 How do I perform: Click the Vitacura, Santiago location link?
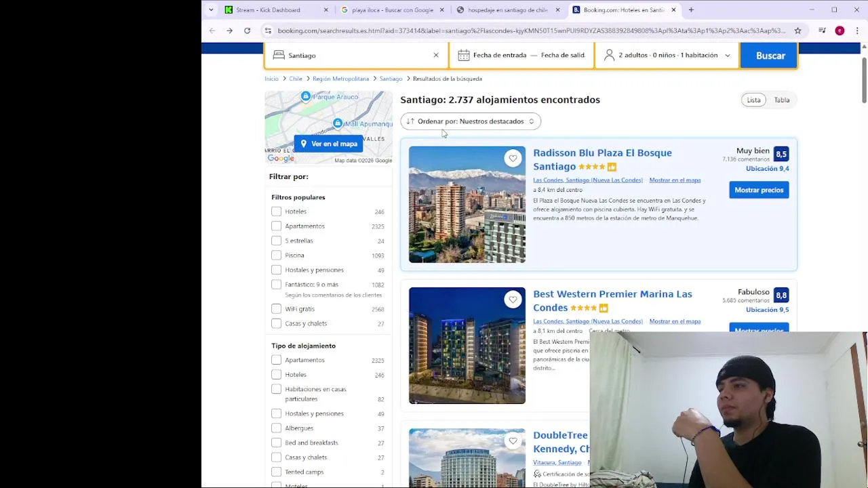(x=557, y=462)
